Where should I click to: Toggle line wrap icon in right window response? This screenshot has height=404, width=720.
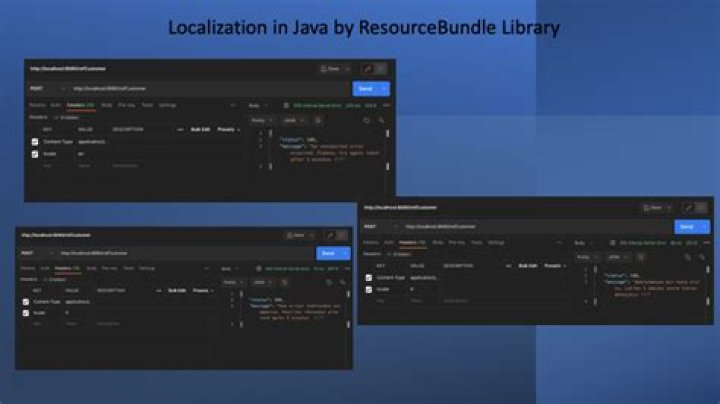tap(641, 257)
